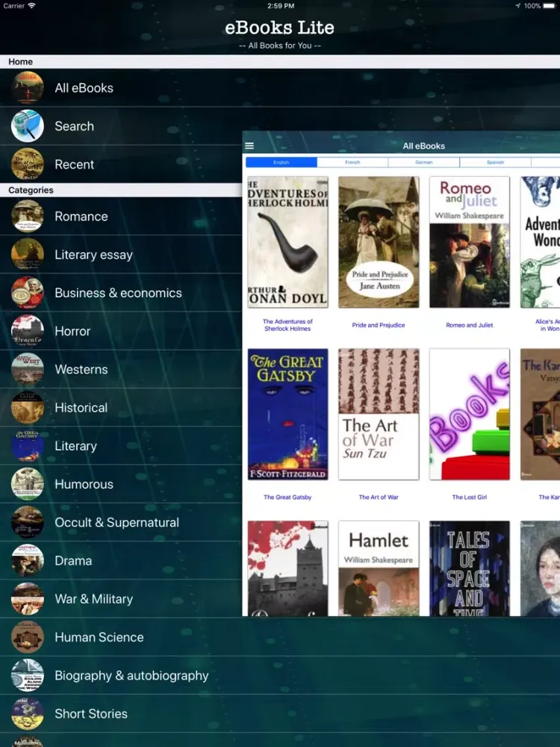560x747 pixels.
Task: Switch to the German language tab
Action: (x=424, y=162)
